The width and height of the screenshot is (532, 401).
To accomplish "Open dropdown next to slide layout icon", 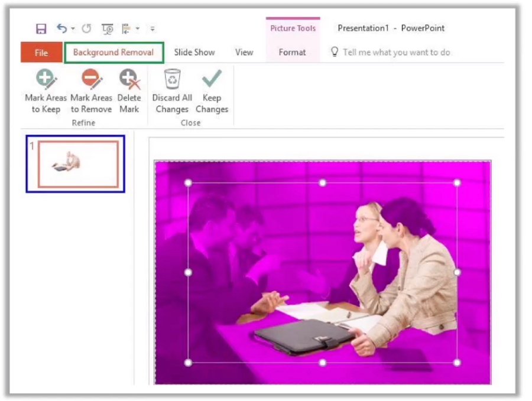I will point(138,28).
